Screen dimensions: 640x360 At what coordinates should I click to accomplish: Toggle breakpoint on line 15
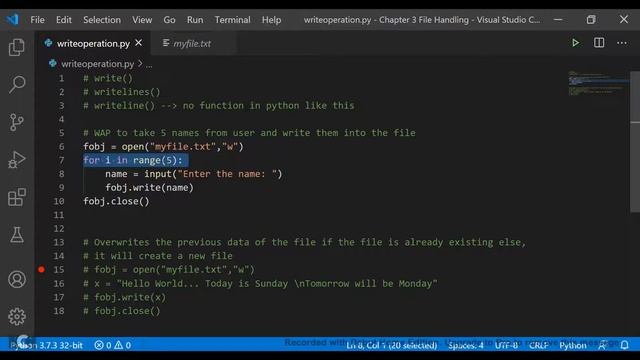click(41, 269)
